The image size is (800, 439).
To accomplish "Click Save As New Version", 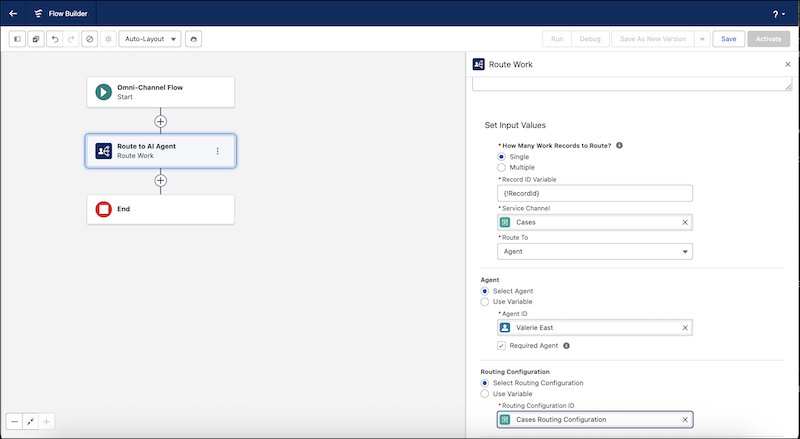I will (653, 39).
